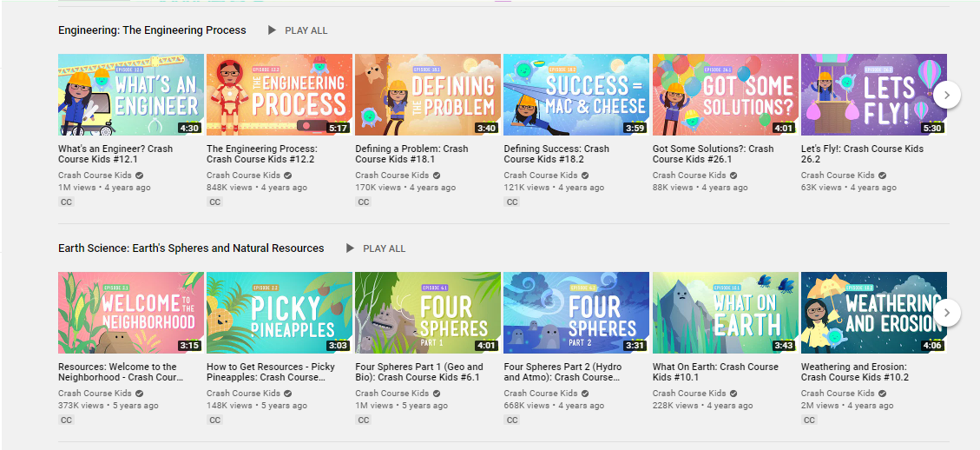
Task: Open Got Some Solutions thumbnail
Action: point(725,95)
